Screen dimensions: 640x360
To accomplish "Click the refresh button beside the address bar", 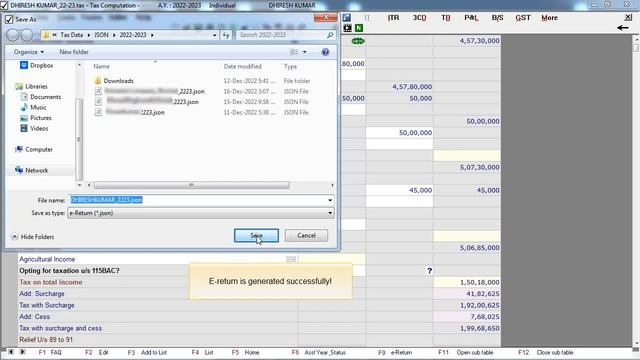I will point(226,35).
